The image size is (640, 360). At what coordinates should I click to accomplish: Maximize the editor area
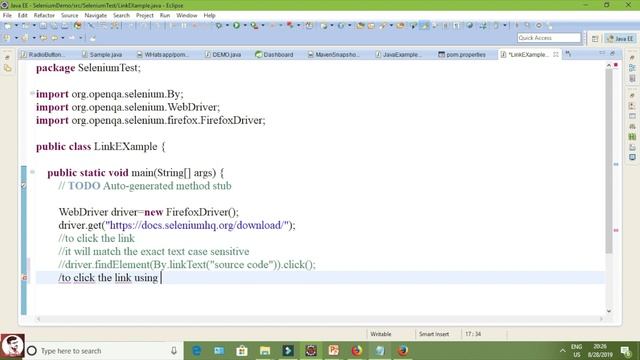click(x=612, y=53)
